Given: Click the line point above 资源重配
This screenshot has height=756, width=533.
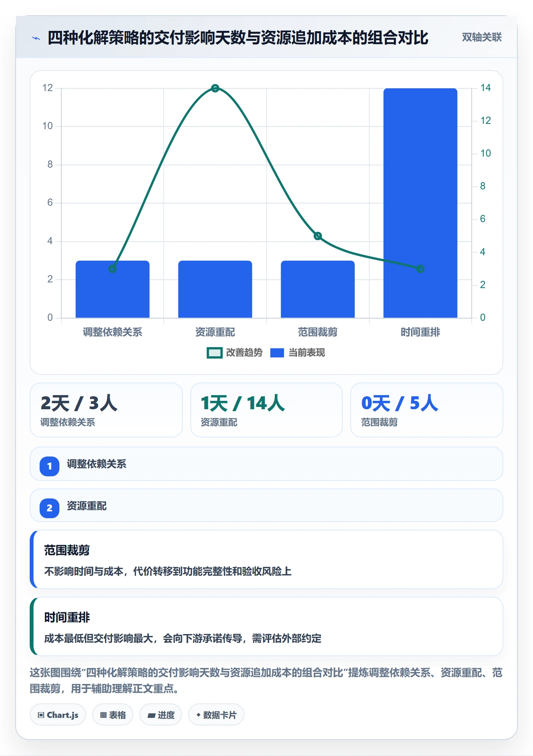Looking at the screenshot, I should tap(215, 88).
